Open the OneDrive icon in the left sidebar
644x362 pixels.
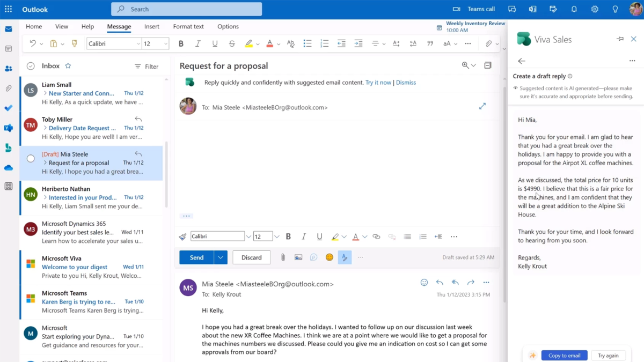[x=8, y=167]
